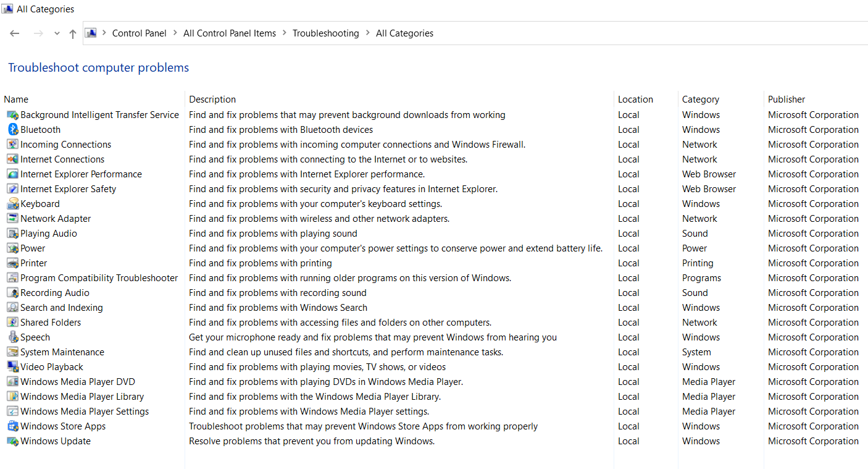Click the Speech microphone icon

pyautogui.click(x=13, y=337)
